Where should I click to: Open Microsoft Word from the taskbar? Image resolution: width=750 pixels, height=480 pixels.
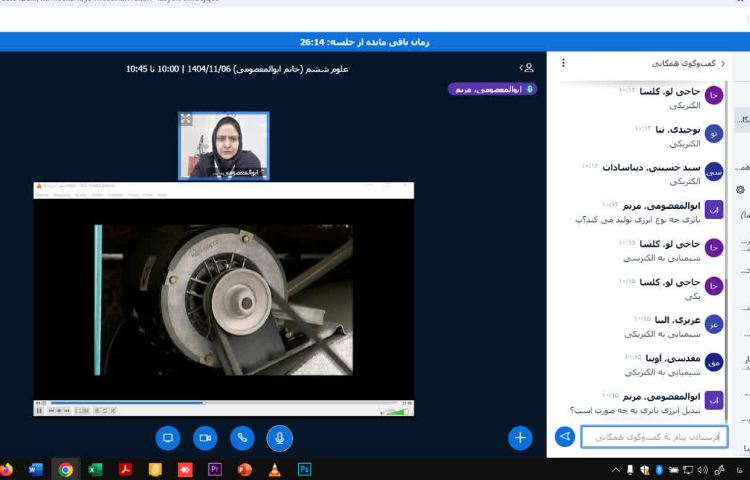[x=36, y=469]
